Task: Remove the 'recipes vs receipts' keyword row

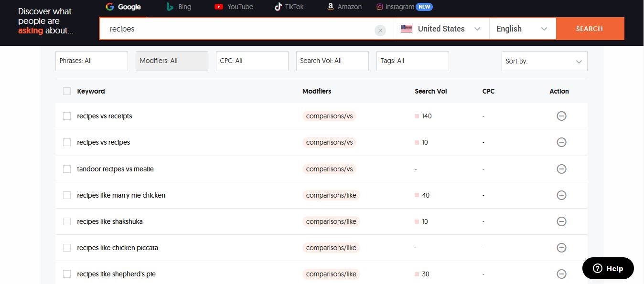Action: [561, 116]
